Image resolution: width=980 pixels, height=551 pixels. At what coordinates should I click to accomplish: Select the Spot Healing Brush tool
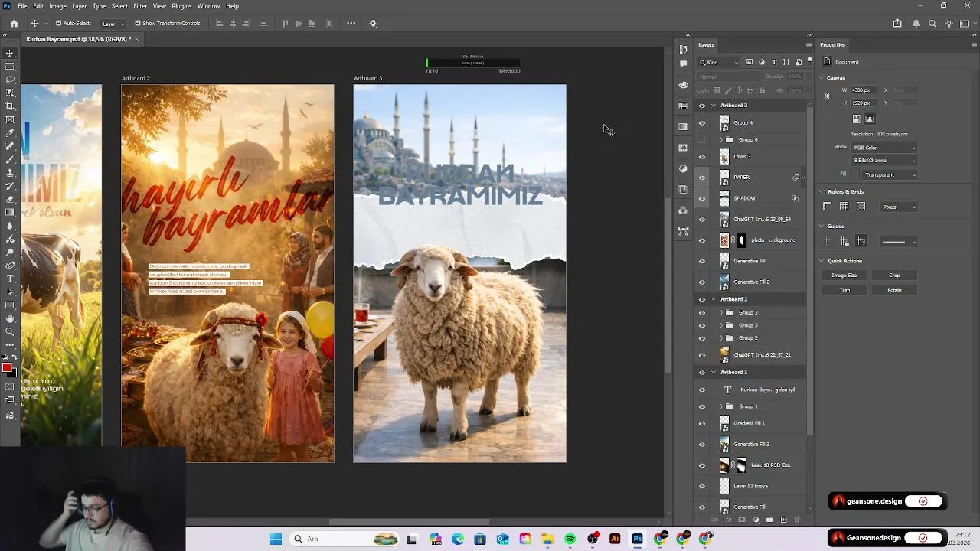(10, 145)
